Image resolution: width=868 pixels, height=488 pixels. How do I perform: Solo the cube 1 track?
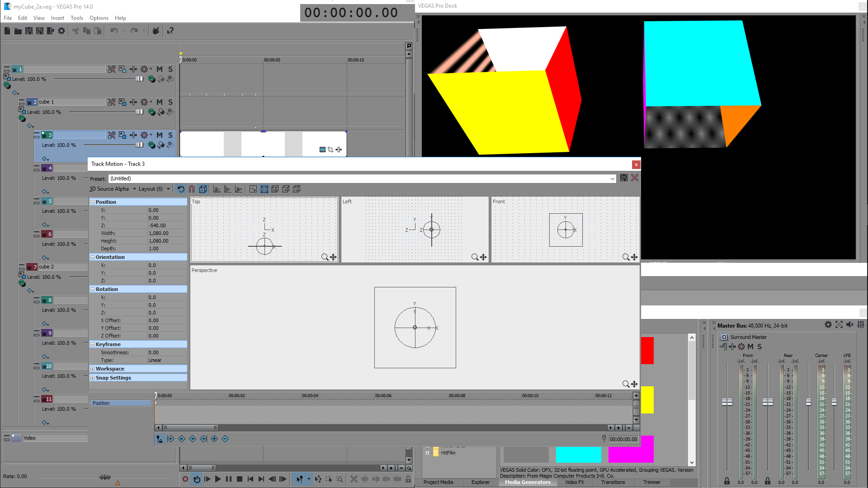click(170, 102)
